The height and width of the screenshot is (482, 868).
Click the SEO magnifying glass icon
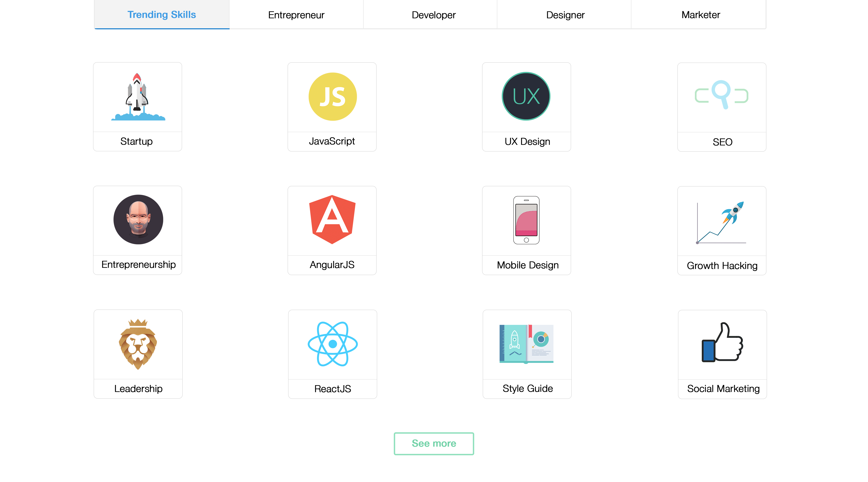coord(721,95)
